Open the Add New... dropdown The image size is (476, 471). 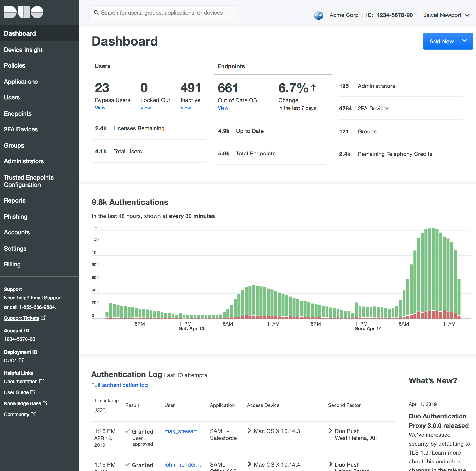[x=448, y=41]
